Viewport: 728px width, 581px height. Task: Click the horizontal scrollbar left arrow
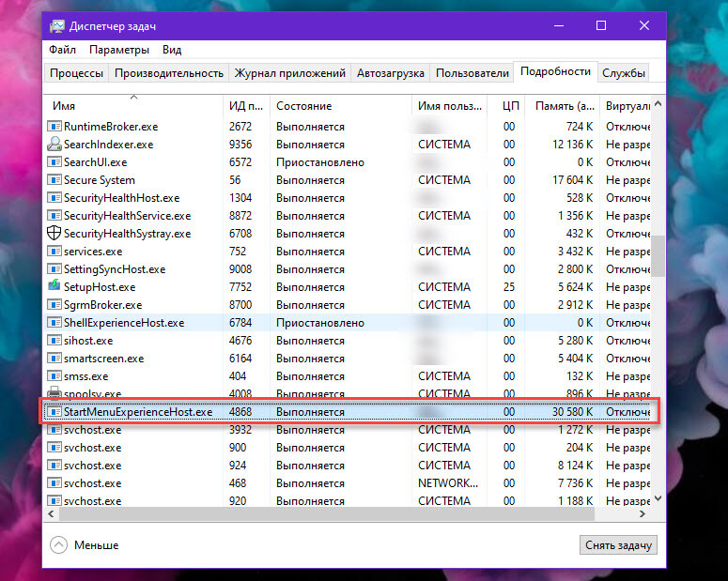click(x=51, y=513)
